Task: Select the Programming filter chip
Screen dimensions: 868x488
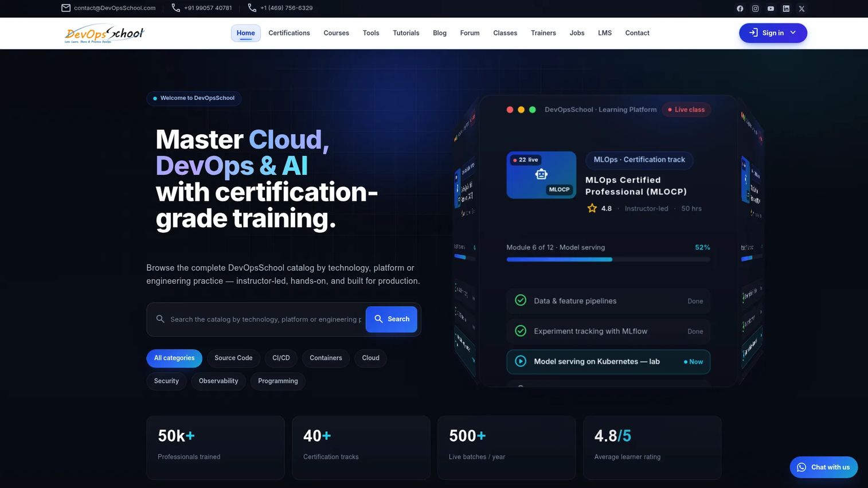Action: [x=278, y=381]
